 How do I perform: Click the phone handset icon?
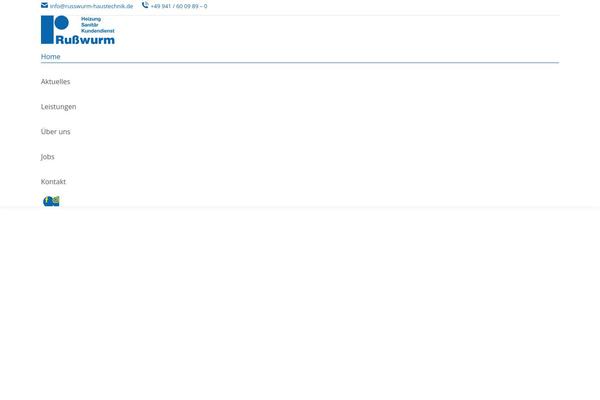pos(145,5)
